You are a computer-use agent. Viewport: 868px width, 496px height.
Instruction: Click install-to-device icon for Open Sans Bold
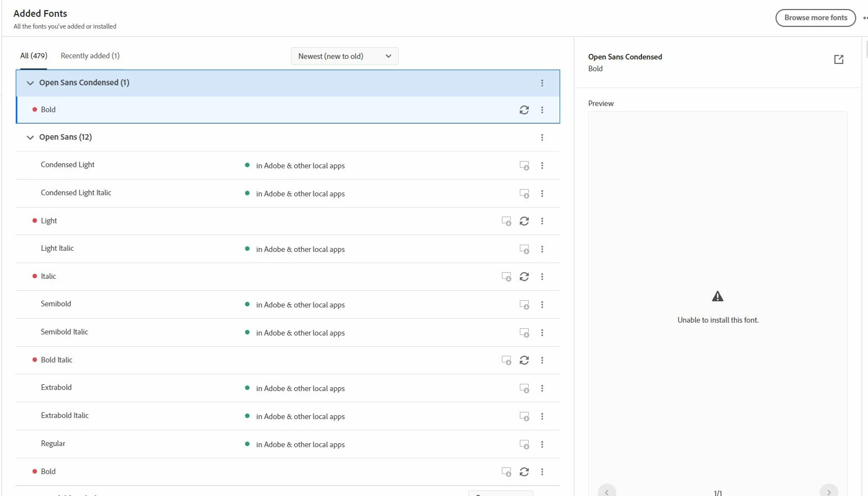coord(506,472)
